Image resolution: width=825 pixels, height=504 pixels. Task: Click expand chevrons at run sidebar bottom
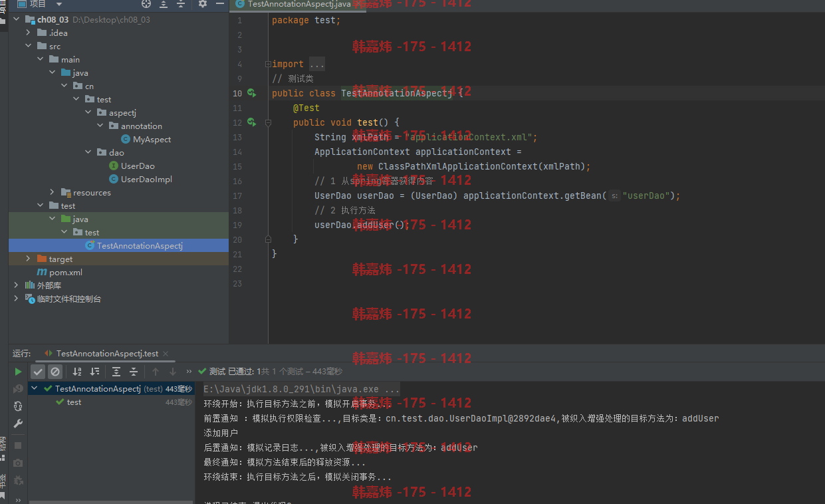click(x=18, y=500)
